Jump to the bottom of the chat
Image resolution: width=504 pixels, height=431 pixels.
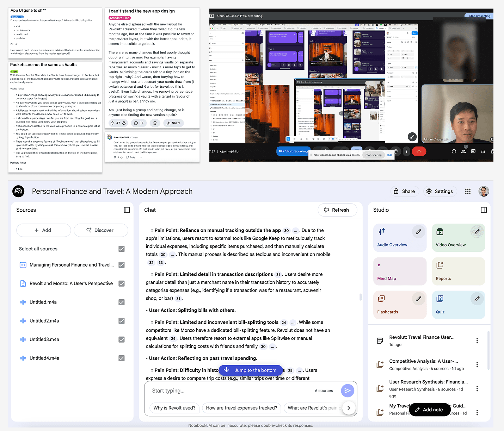[251, 370]
